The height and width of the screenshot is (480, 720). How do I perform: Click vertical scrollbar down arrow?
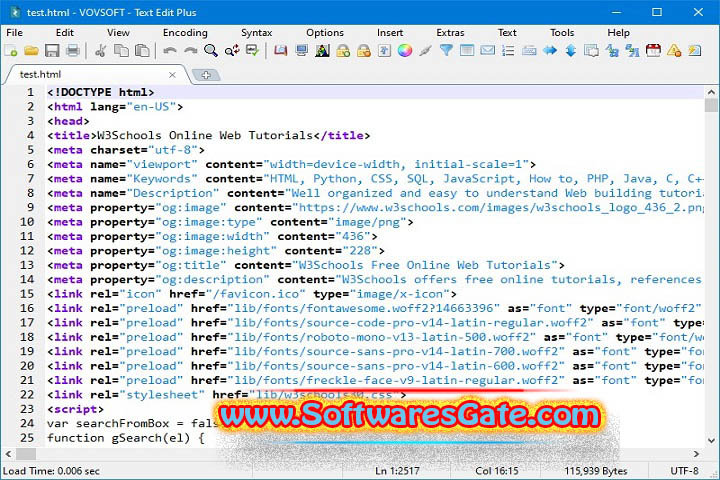click(711, 440)
